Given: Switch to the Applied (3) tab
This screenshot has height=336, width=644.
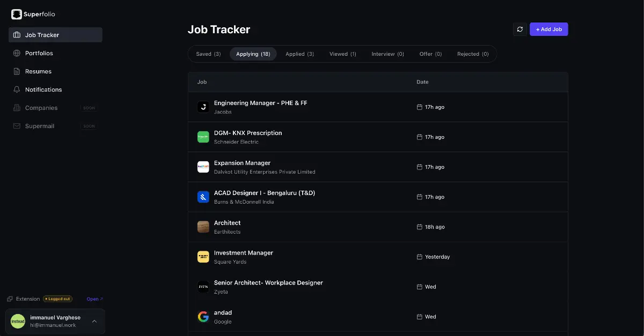Looking at the screenshot, I should [299, 54].
